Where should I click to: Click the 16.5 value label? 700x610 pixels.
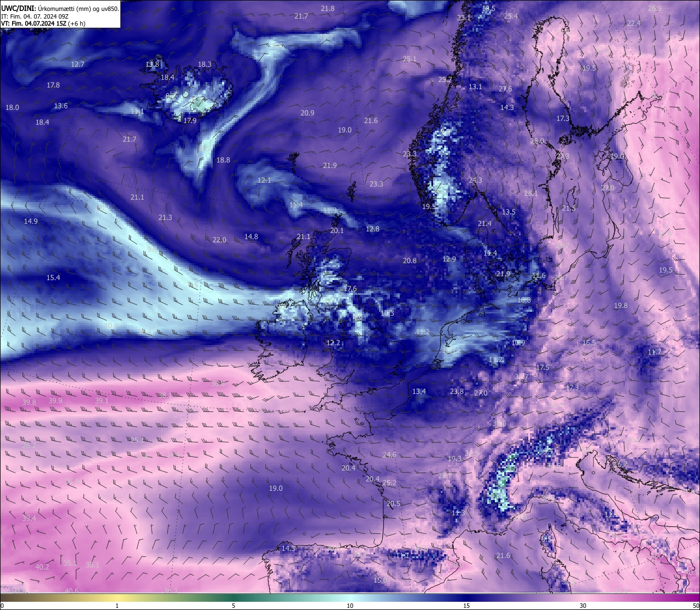coord(589,342)
